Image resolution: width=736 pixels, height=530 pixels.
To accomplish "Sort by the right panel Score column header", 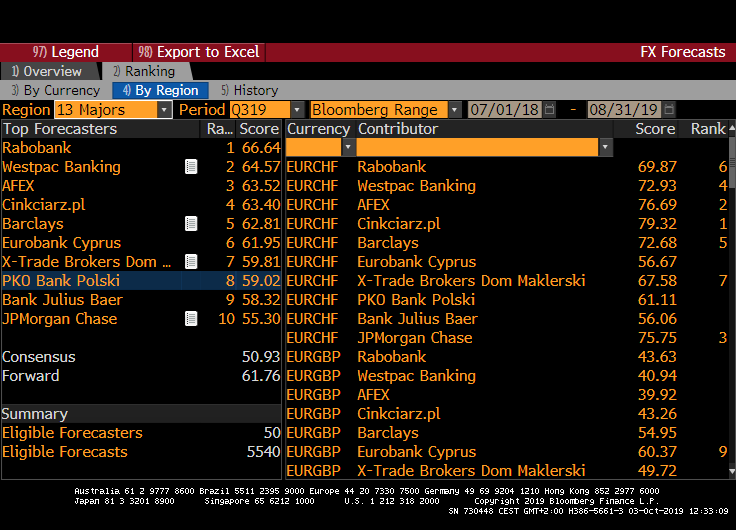I will 655,129.
